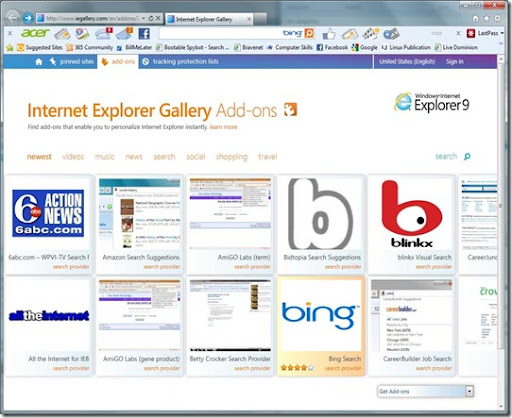This screenshot has height=418, width=512.
Task: Open the Bing Search add-on thumbnail
Action: [321, 315]
